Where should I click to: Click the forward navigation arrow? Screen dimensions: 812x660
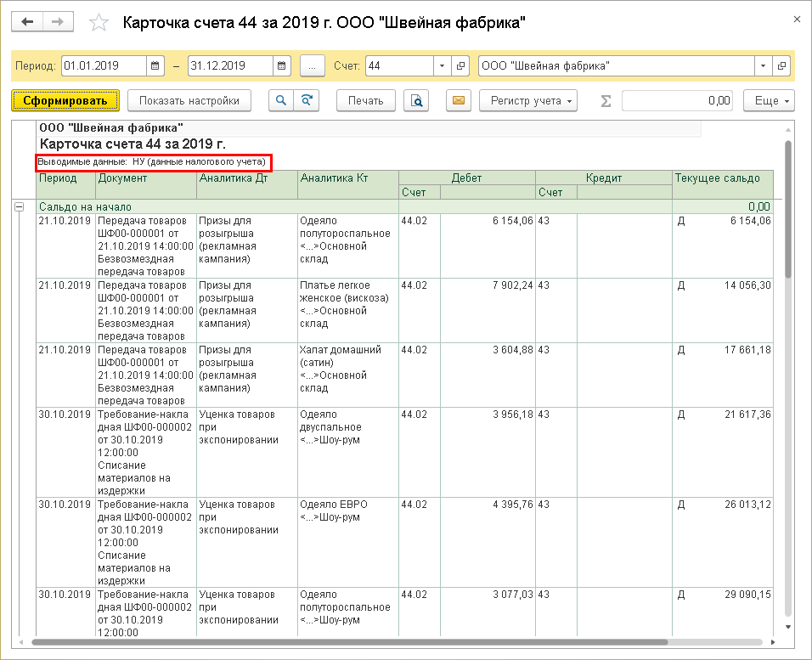click(x=58, y=22)
